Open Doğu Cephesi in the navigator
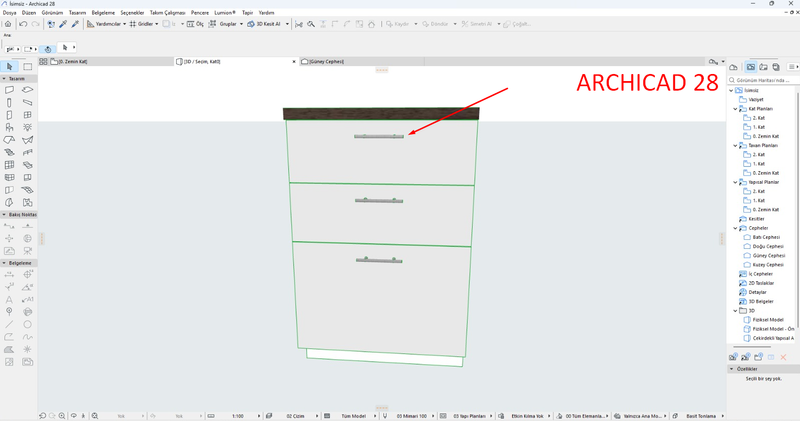This screenshot has width=800, height=421. [766, 246]
